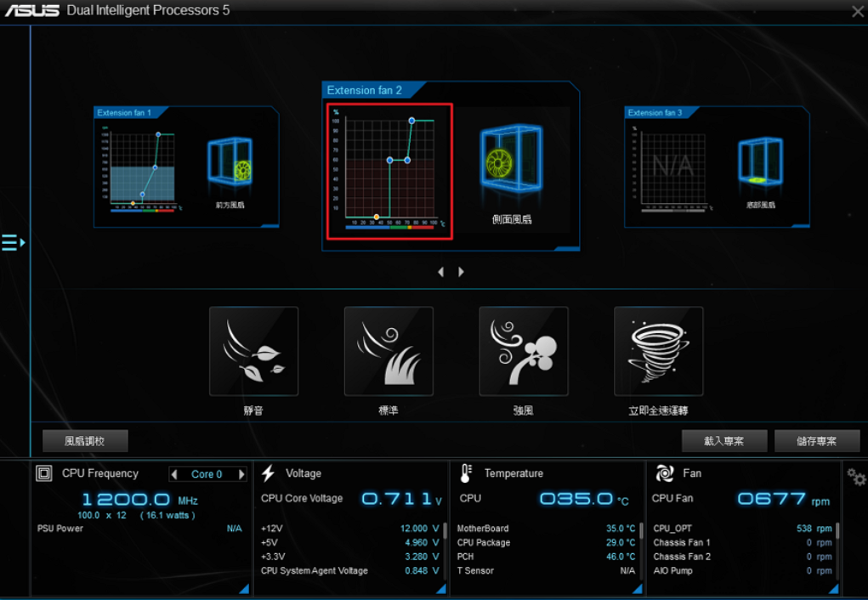Go to next fan with right arrow
The image size is (868, 600).
(x=462, y=272)
